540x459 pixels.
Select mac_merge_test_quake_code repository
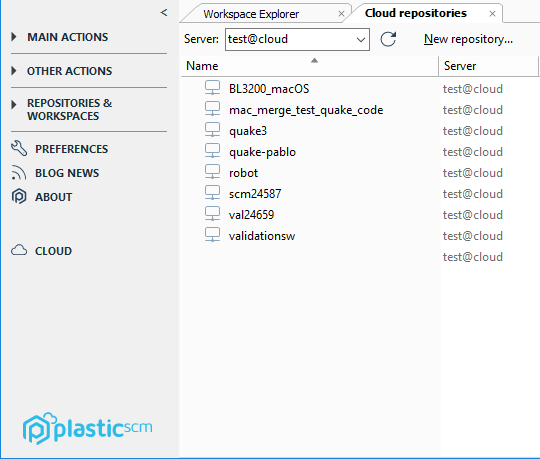[306, 110]
